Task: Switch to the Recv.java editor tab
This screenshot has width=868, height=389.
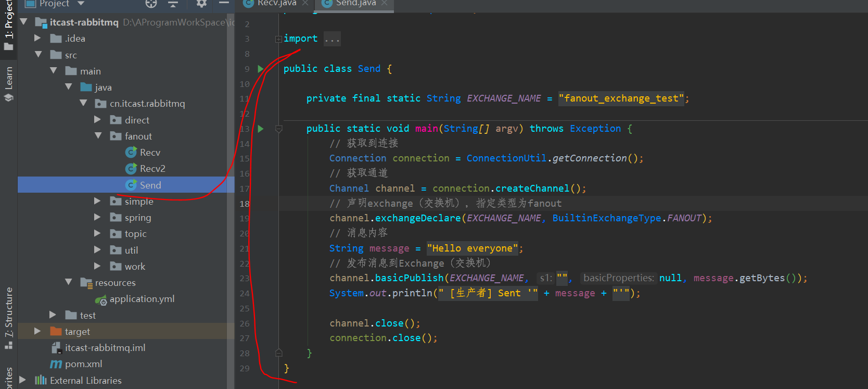Action: [277, 4]
